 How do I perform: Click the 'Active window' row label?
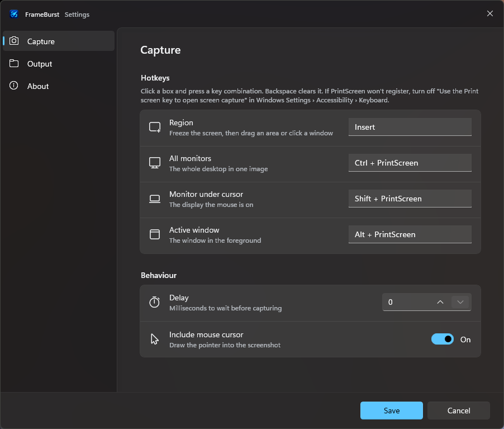[x=194, y=230]
